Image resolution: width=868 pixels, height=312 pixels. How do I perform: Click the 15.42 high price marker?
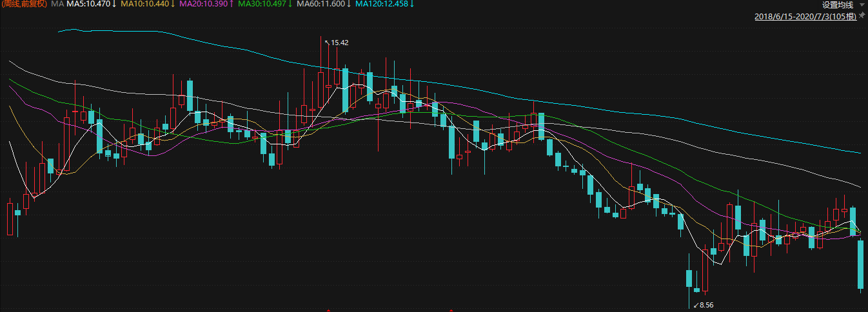click(337, 43)
